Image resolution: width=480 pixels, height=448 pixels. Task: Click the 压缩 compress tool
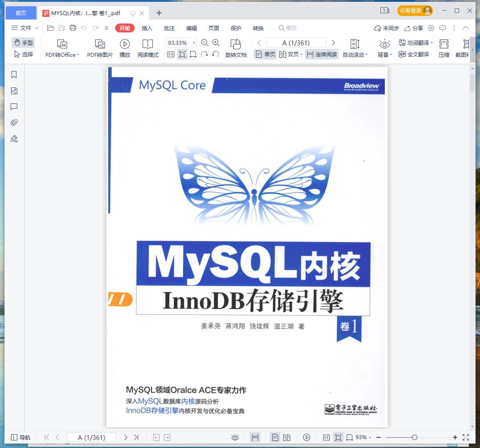[x=444, y=48]
